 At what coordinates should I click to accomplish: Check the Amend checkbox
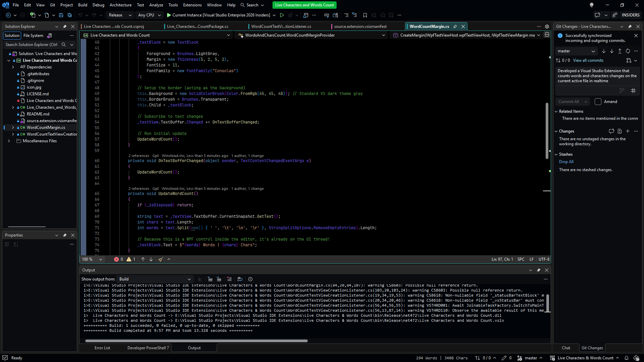598,102
